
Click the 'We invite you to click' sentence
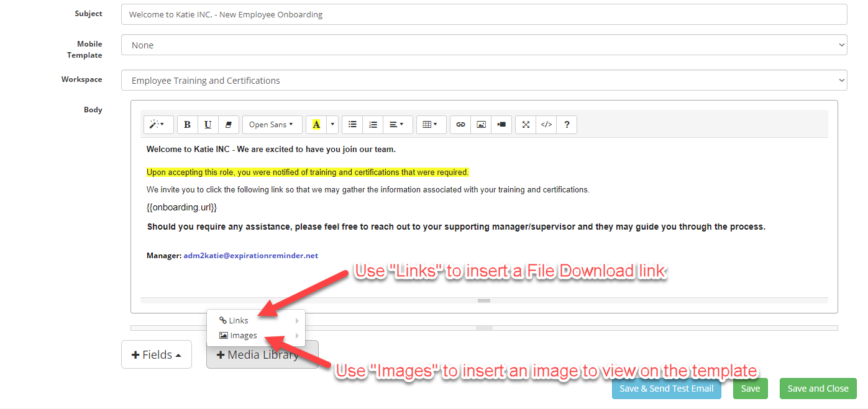(x=368, y=190)
